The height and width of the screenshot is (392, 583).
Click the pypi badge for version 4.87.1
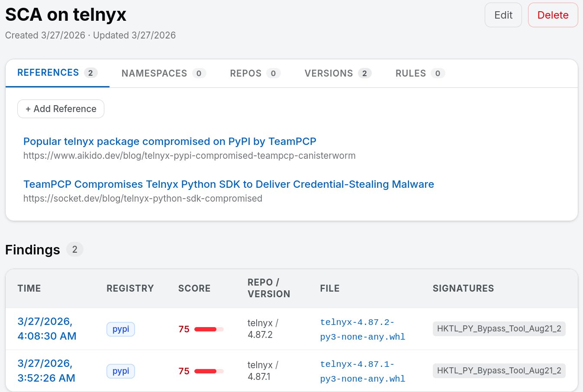pyautogui.click(x=121, y=371)
